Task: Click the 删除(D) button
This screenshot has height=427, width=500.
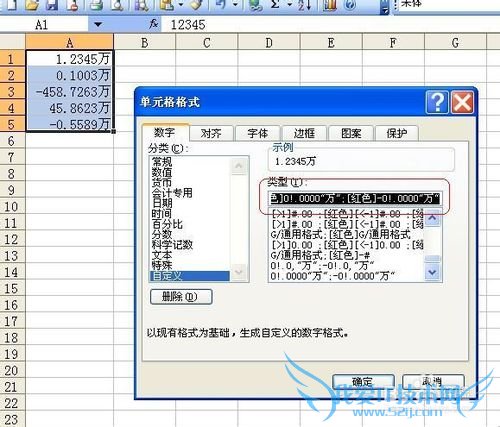Action: [x=181, y=296]
